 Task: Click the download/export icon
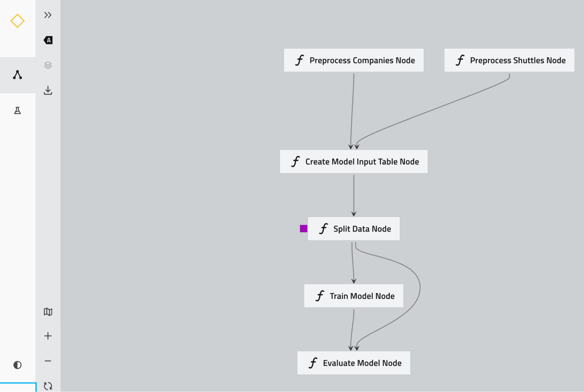click(x=48, y=91)
